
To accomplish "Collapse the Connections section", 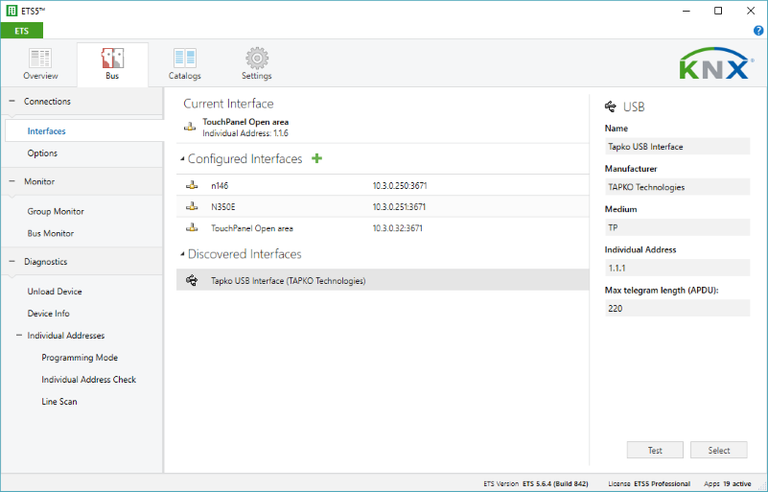I will tap(12, 101).
